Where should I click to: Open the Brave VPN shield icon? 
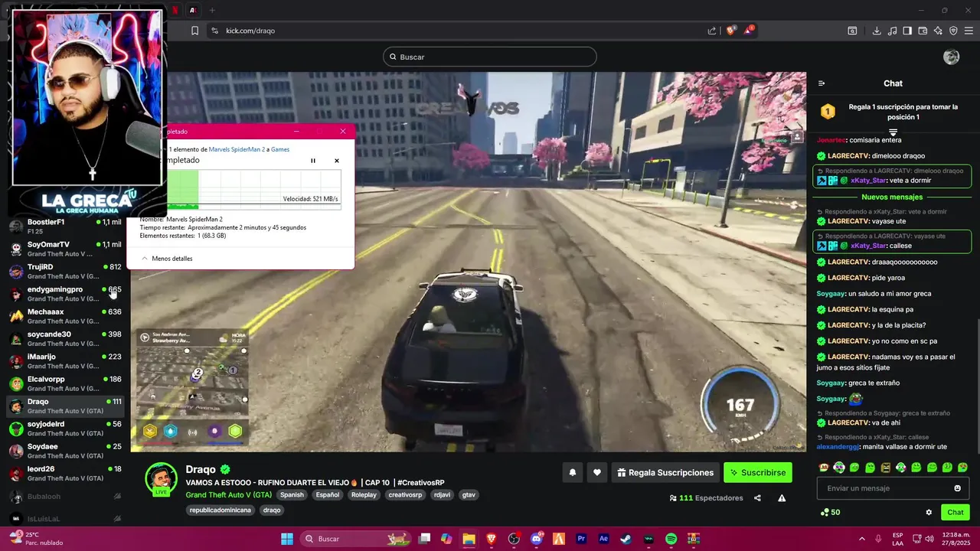point(953,31)
